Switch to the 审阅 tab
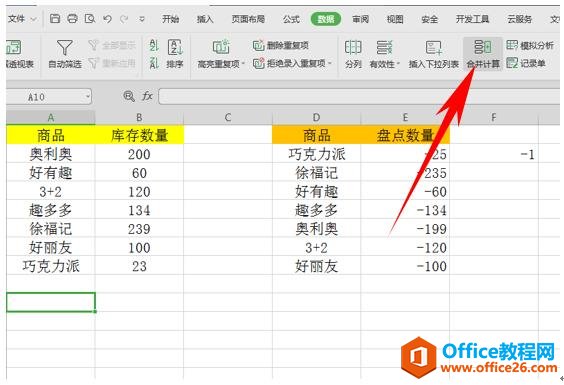The image size is (564, 385). [360, 19]
